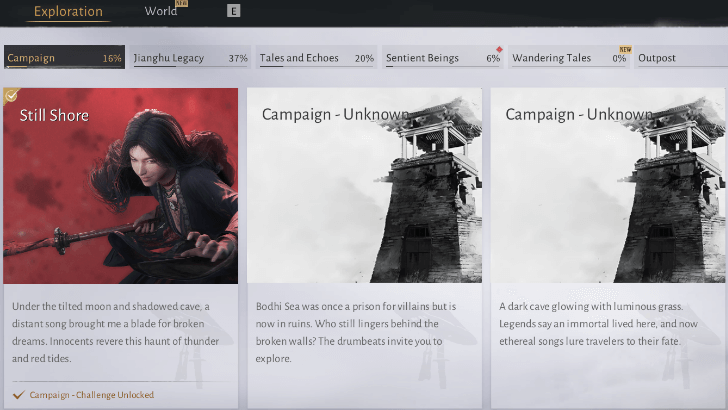Viewport: 728px width, 410px height.
Task: Click the Bodhi Sea description text
Action: (356, 332)
